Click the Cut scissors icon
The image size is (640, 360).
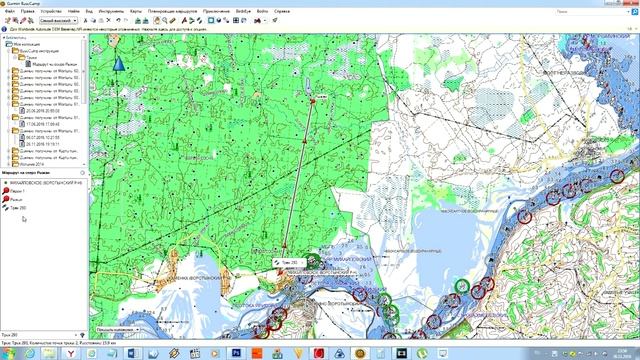tap(85, 20)
